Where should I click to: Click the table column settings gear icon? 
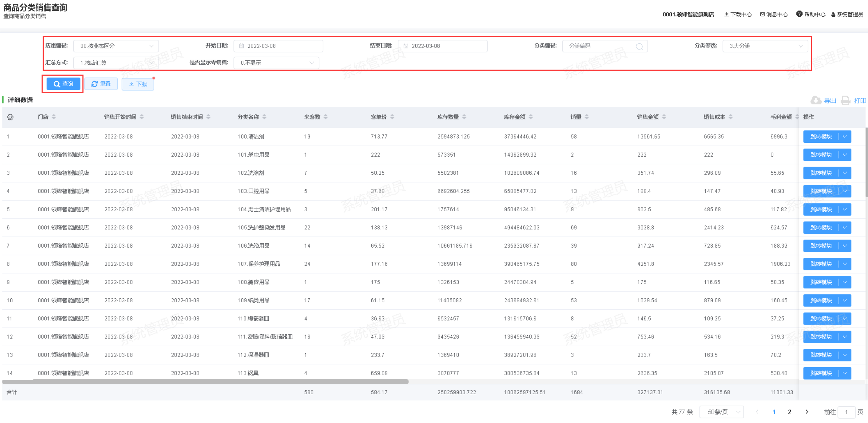coord(10,117)
